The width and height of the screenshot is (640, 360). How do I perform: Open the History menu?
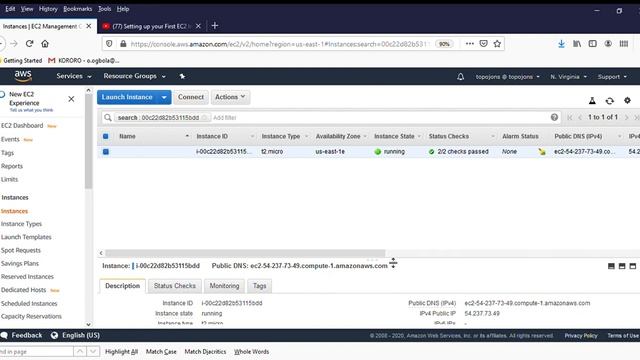[48, 9]
